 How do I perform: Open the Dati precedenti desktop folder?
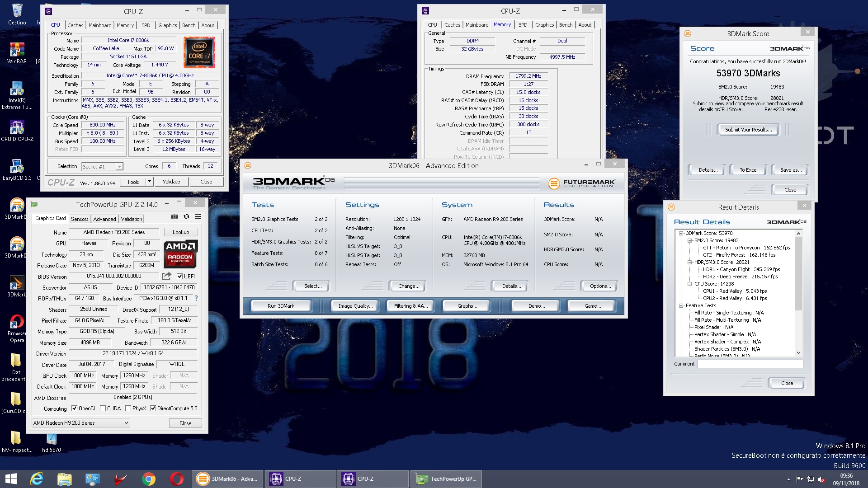click(x=15, y=367)
